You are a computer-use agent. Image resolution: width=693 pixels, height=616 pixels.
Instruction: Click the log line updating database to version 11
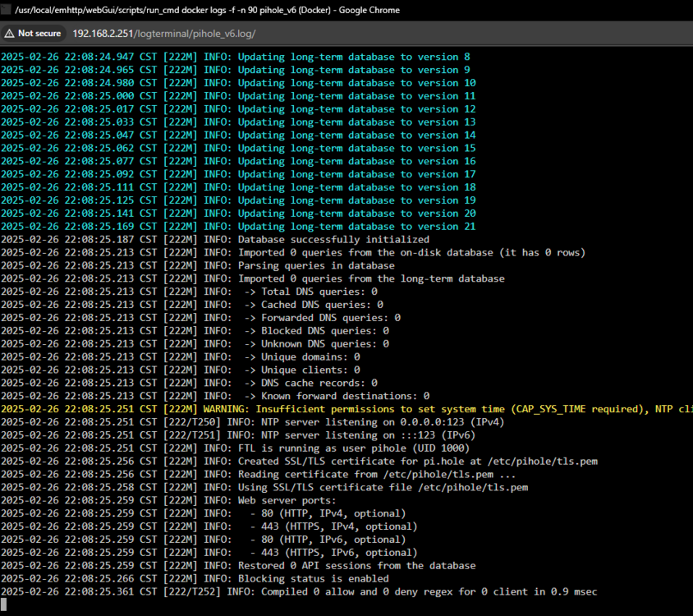[x=239, y=96]
